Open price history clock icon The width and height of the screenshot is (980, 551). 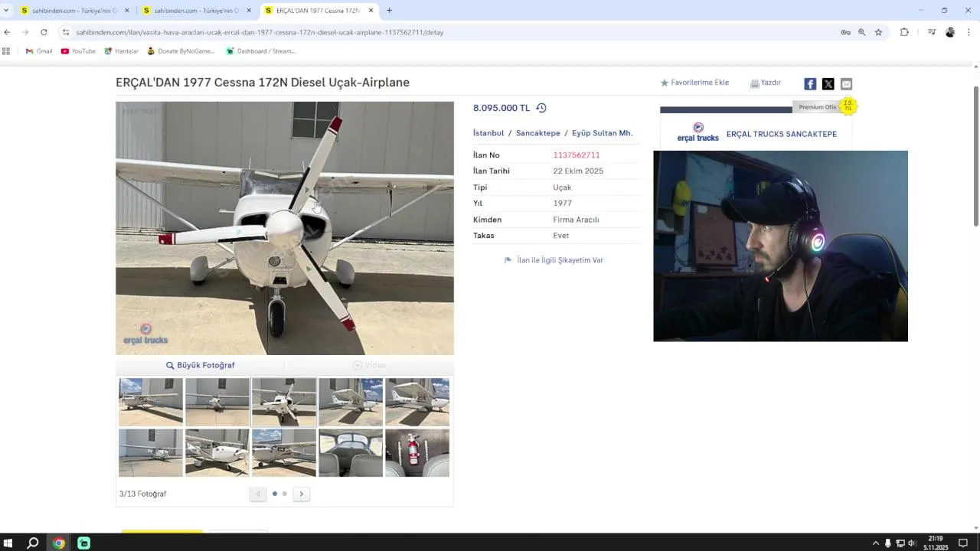click(541, 108)
